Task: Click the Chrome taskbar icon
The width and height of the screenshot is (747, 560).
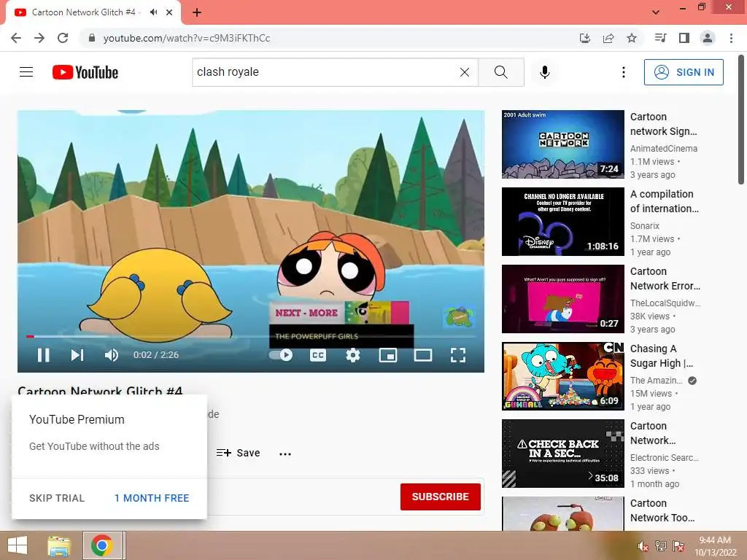Action: (x=102, y=545)
